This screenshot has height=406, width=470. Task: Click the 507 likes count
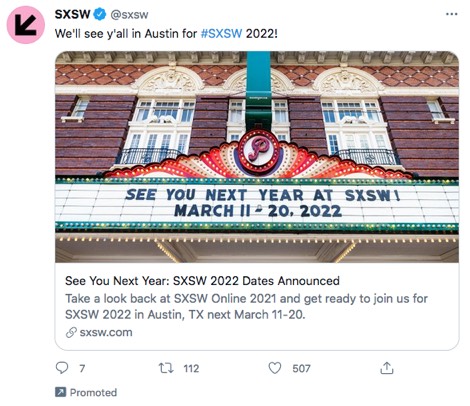[301, 368]
